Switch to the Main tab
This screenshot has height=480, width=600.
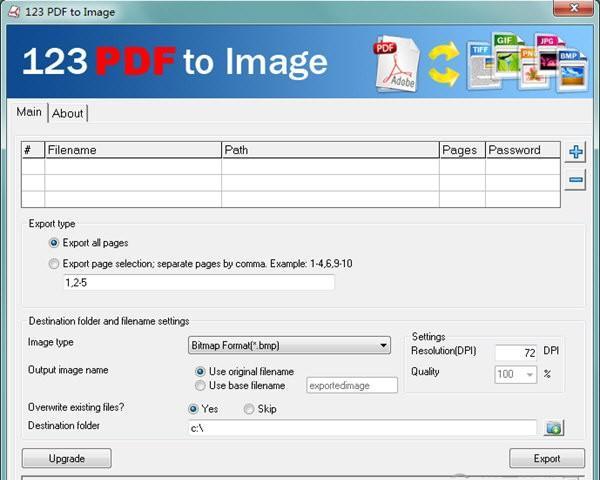pos(29,112)
